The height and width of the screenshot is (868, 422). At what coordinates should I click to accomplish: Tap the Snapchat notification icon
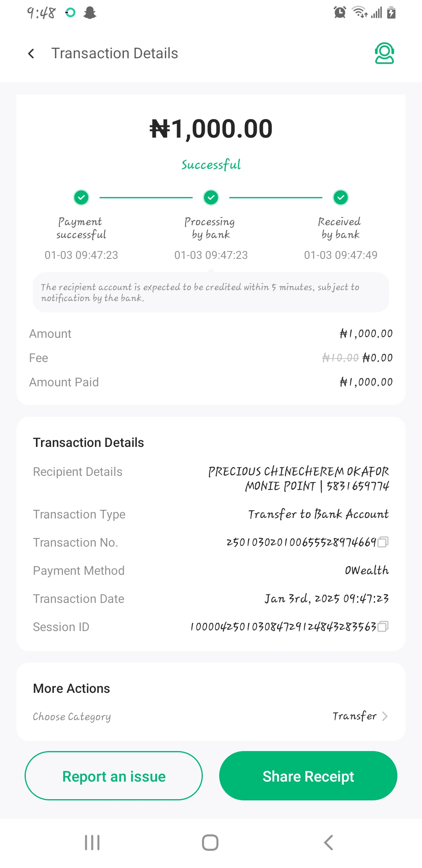coord(90,13)
